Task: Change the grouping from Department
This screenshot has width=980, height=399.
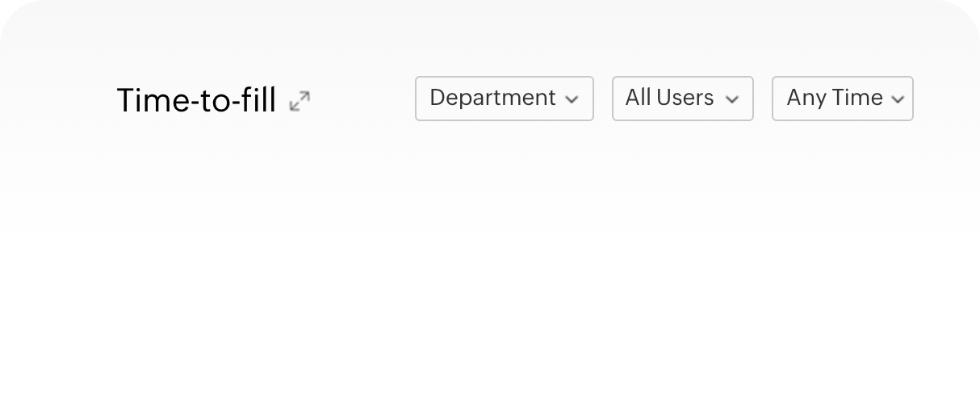Action: pyautogui.click(x=505, y=99)
